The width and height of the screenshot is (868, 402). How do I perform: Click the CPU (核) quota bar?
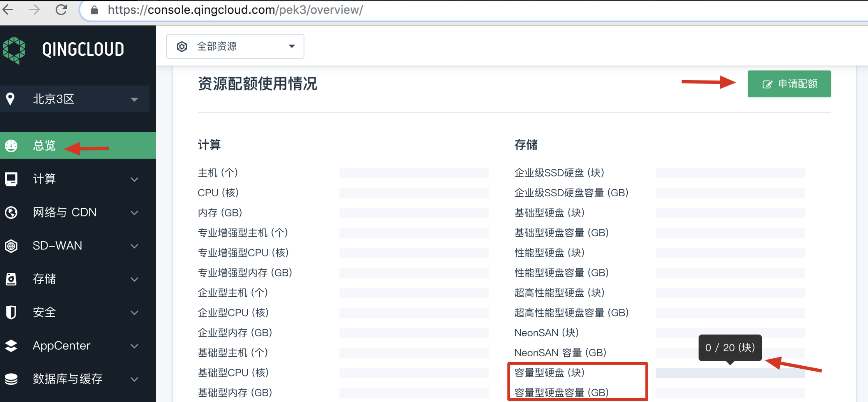414,193
